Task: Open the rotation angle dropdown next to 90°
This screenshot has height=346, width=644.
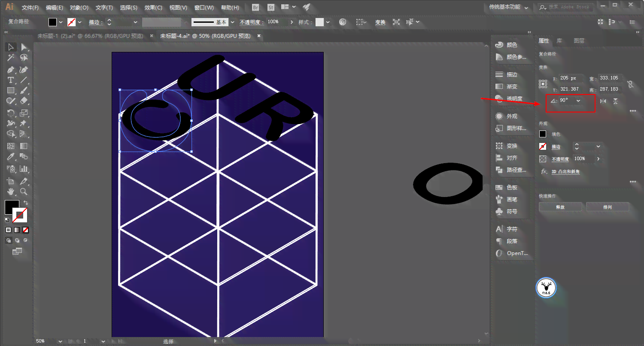Action: [x=578, y=101]
